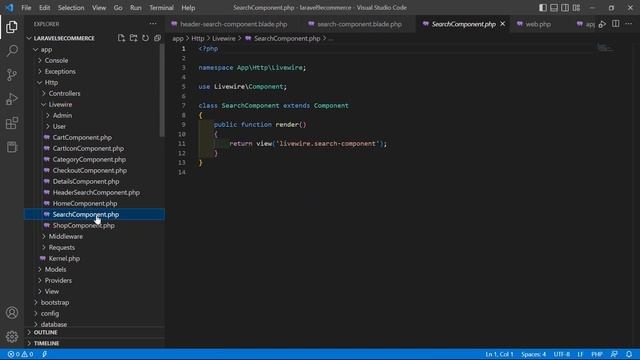Expand the OUTLINE section
Viewport: 640px width, 360px height.
[45, 333]
